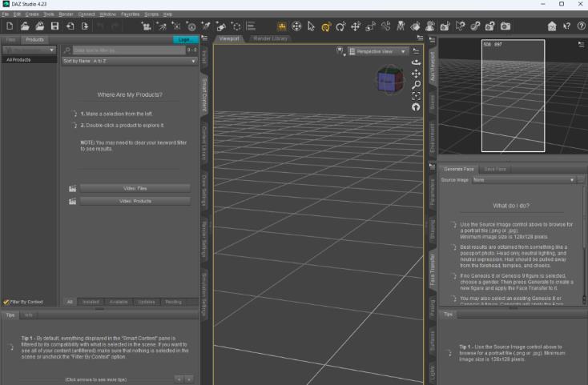Open the Window menu
Viewport: 588px width, 385px height.
pos(107,14)
